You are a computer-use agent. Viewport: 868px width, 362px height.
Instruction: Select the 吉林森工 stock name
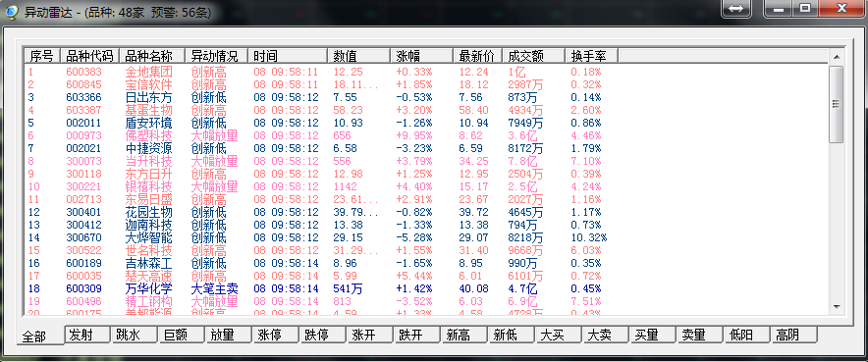tap(149, 263)
